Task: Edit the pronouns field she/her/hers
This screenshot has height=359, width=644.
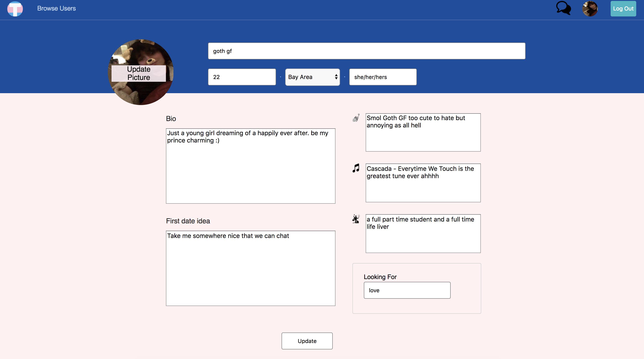Action: (383, 77)
